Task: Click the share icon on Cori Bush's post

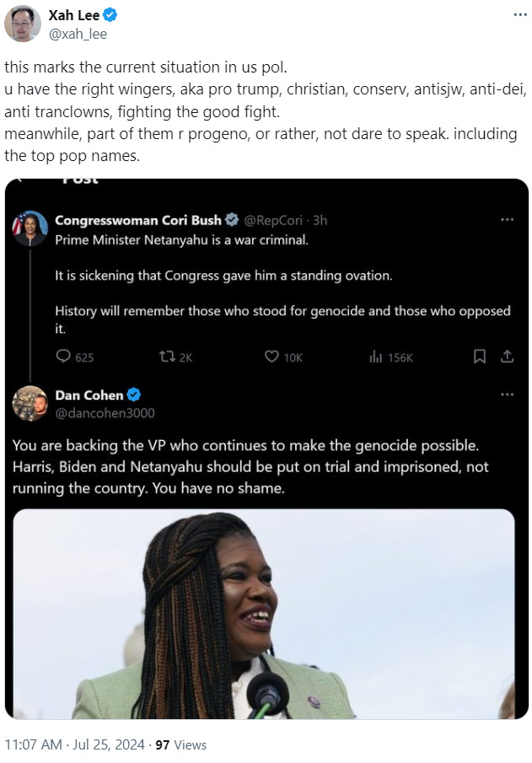Action: (x=507, y=357)
